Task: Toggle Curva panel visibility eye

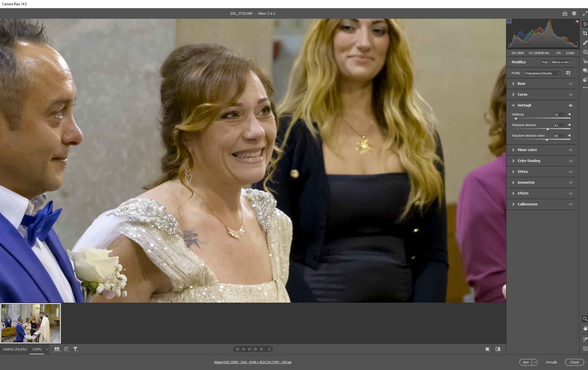Action: point(570,95)
